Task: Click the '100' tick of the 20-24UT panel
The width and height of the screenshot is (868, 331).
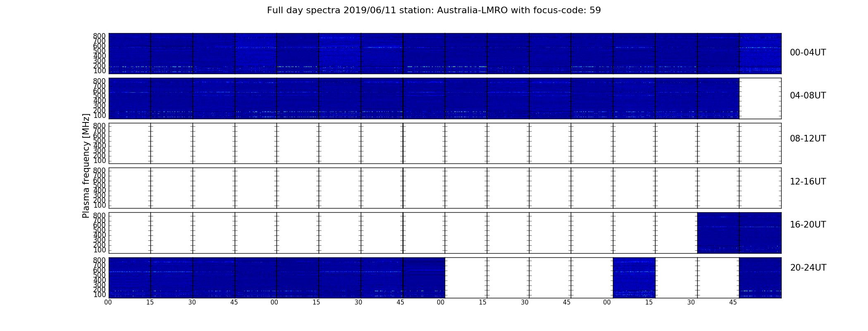Action: (x=100, y=295)
